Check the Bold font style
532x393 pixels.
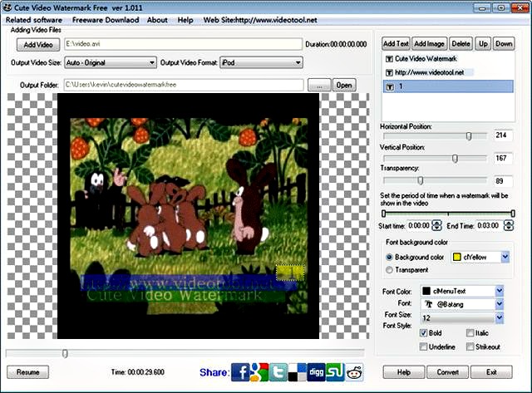(423, 333)
